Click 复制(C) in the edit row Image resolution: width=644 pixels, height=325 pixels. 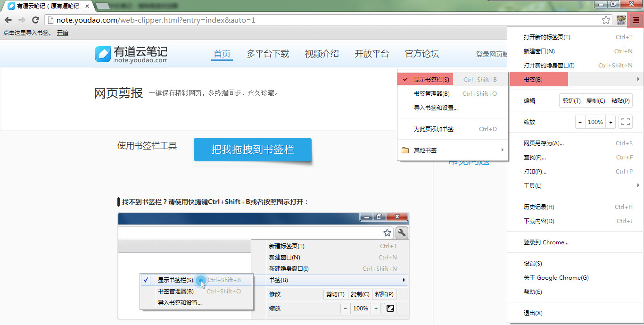click(596, 100)
